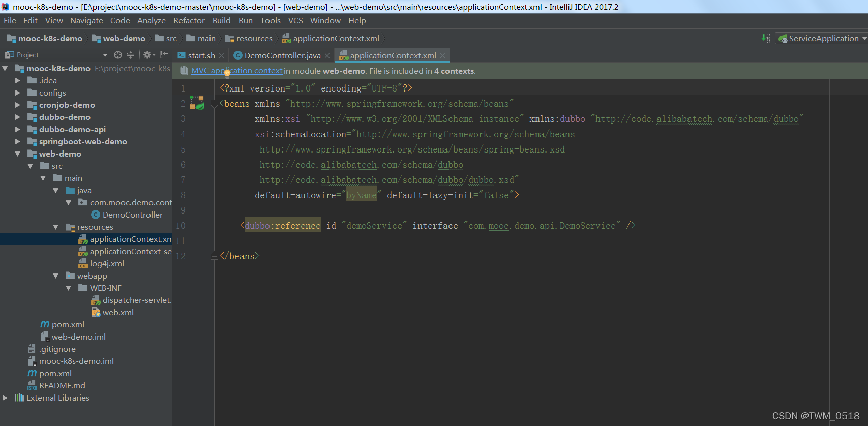Viewport: 868px width, 426px height.
Task: Select applicationContext-se file in tree
Action: [125, 251]
